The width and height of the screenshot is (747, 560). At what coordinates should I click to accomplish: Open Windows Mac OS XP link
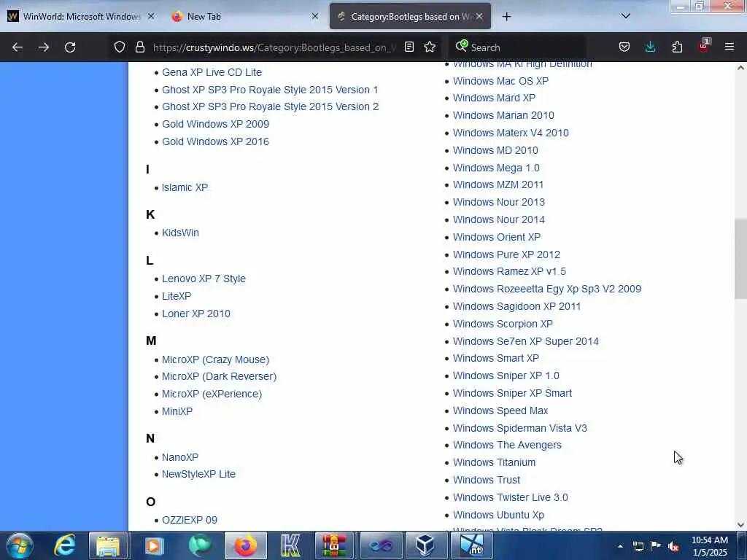pyautogui.click(x=500, y=81)
